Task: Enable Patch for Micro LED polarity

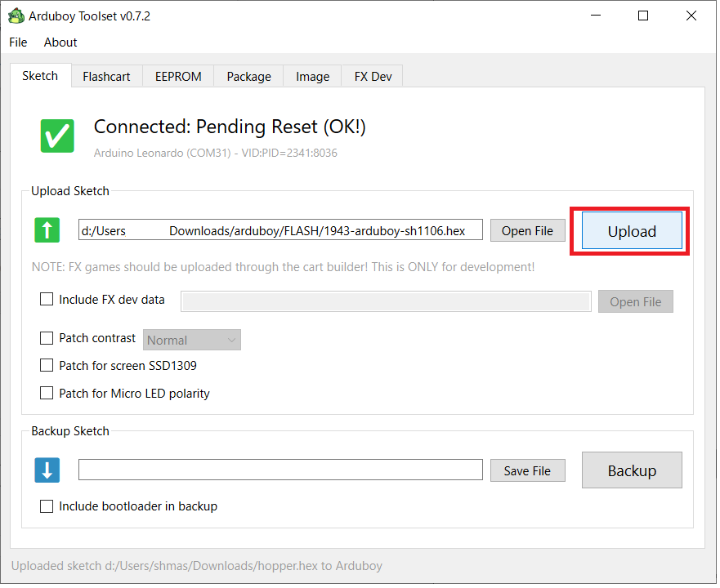Action: (47, 394)
